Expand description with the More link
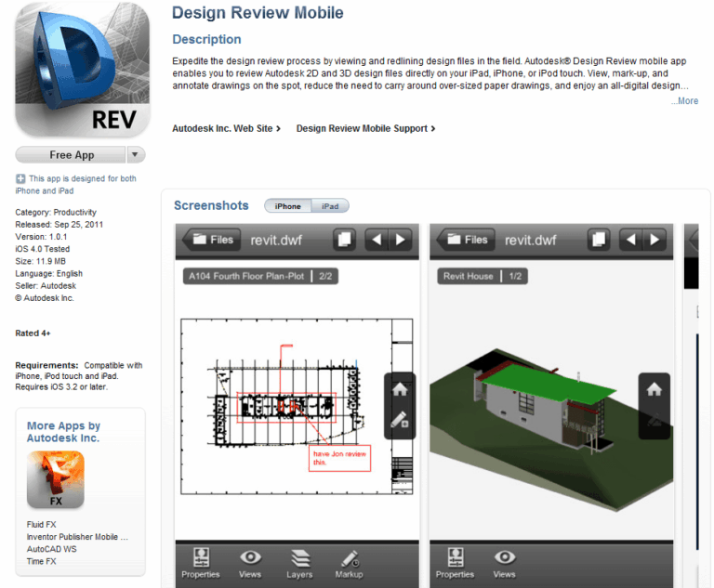The image size is (714, 588). pos(684,101)
